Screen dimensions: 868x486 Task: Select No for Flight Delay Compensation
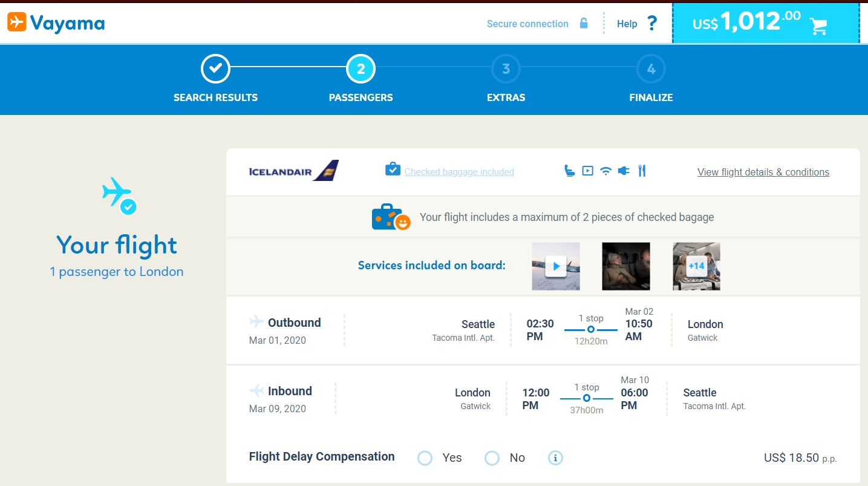point(492,458)
